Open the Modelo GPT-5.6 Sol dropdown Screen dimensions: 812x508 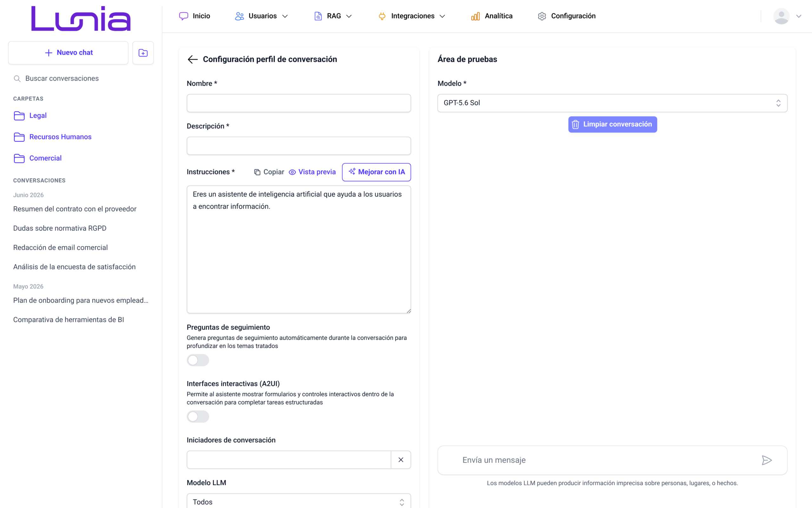[x=612, y=103]
